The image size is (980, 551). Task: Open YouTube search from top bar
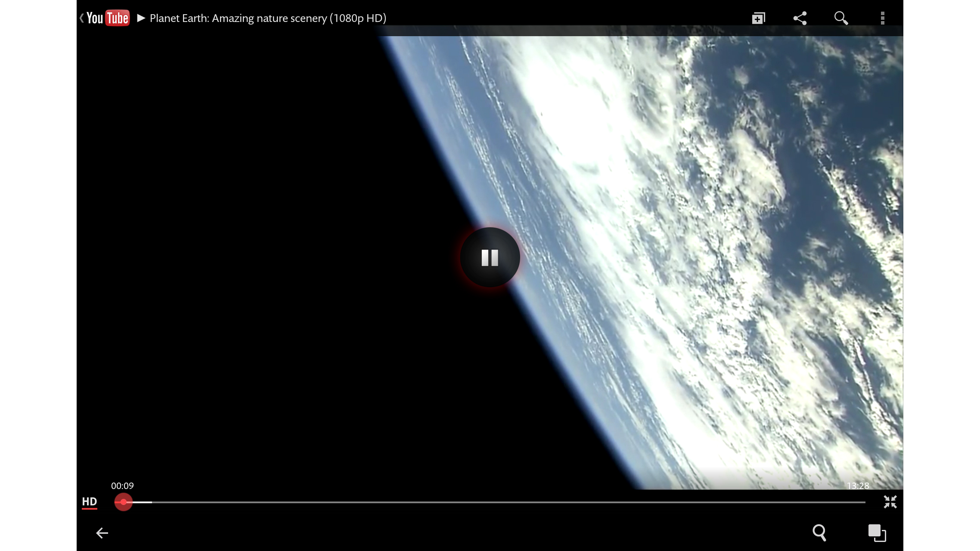tap(841, 18)
